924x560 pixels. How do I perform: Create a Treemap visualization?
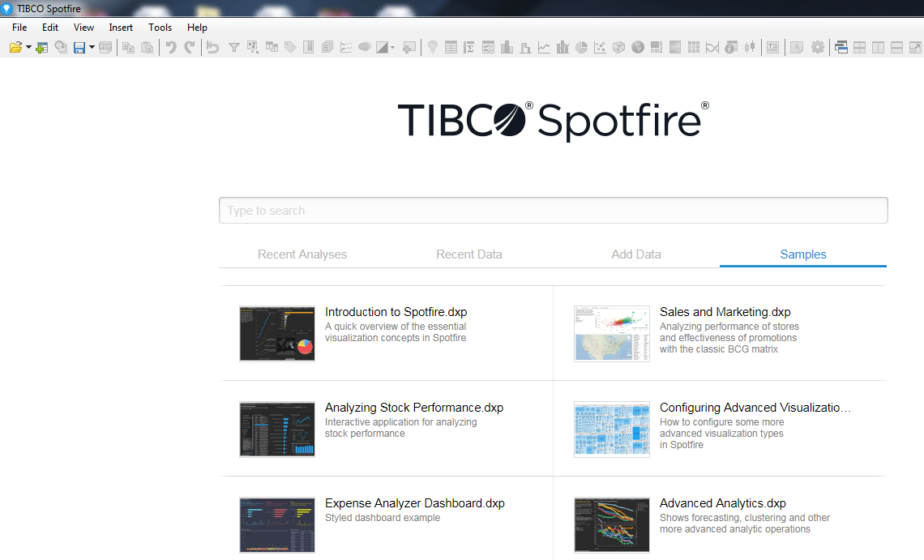[654, 48]
